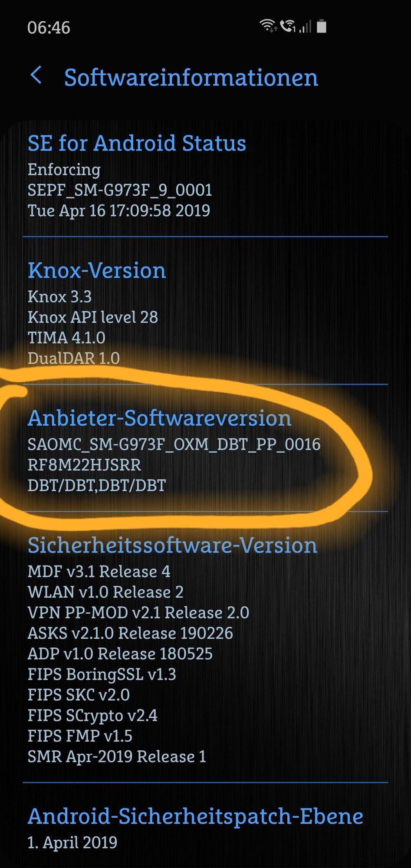The image size is (411, 868).
Task: Tap the DualDAR 1.0 line
Action: (74, 358)
